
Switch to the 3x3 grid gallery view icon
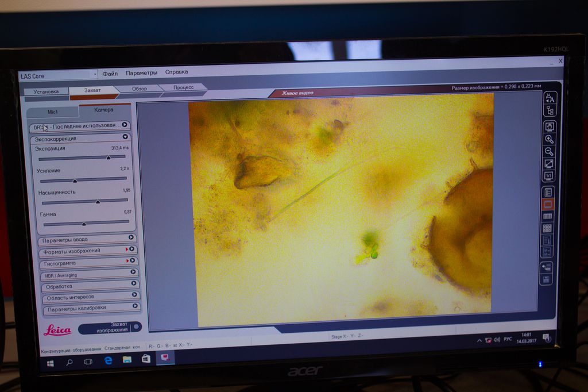click(547, 228)
